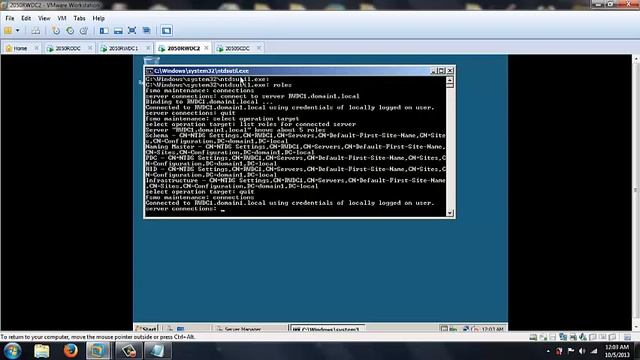640x360 pixels.
Task: Open the Help menu
Action: 98,18
